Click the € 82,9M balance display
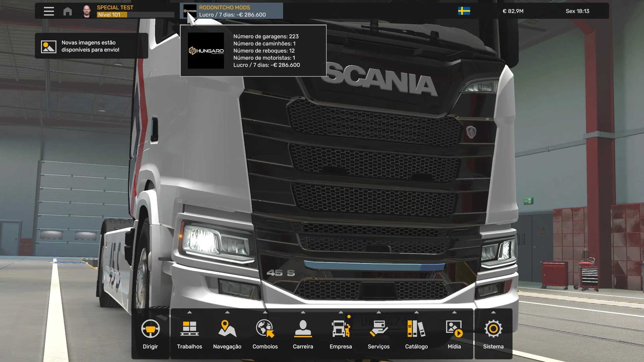Image resolution: width=644 pixels, height=362 pixels. coord(513,11)
